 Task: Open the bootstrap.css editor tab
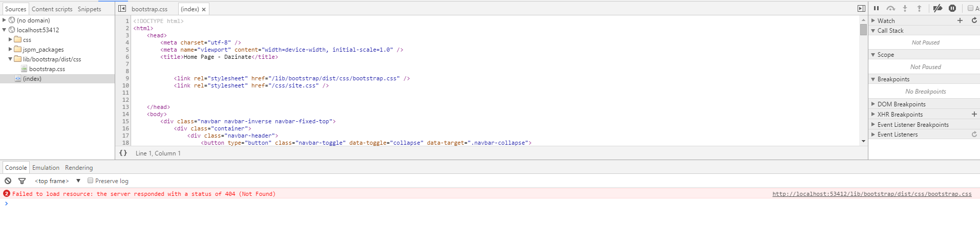(x=150, y=9)
